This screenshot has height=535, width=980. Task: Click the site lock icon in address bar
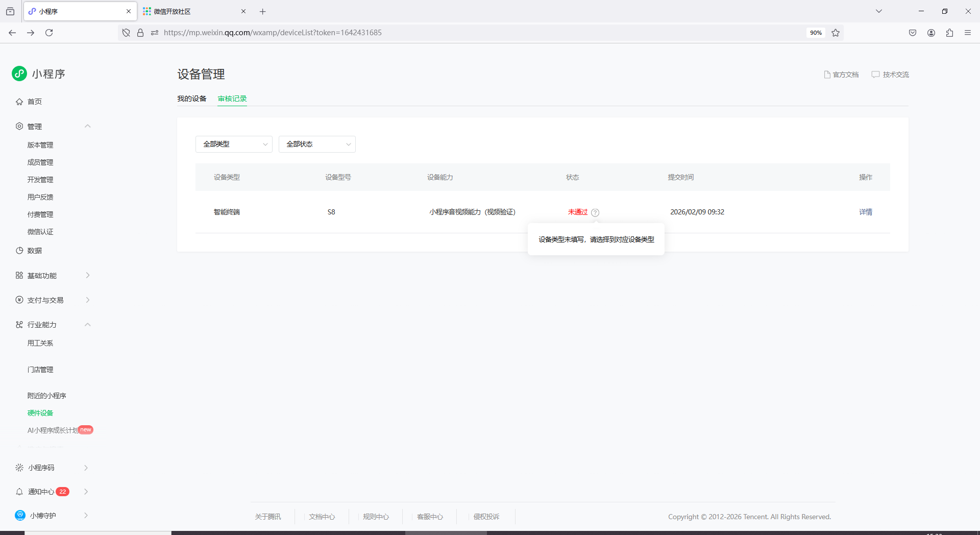(x=140, y=33)
